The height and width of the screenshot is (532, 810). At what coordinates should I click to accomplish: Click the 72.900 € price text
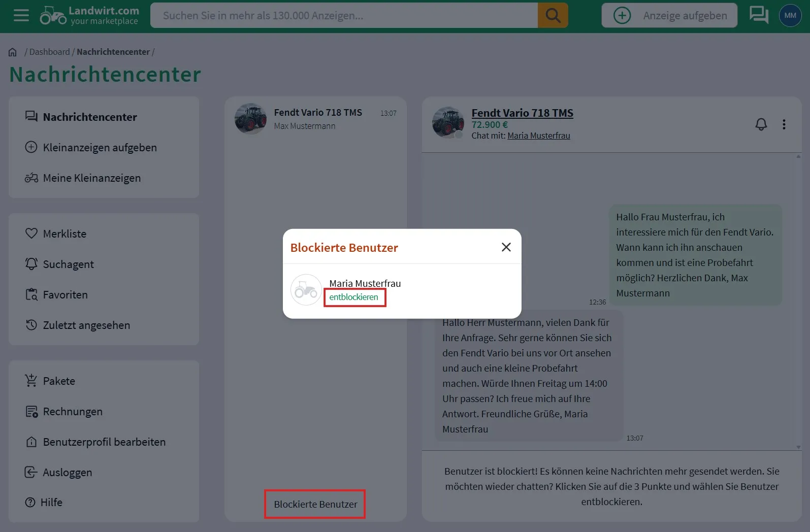tap(490, 124)
